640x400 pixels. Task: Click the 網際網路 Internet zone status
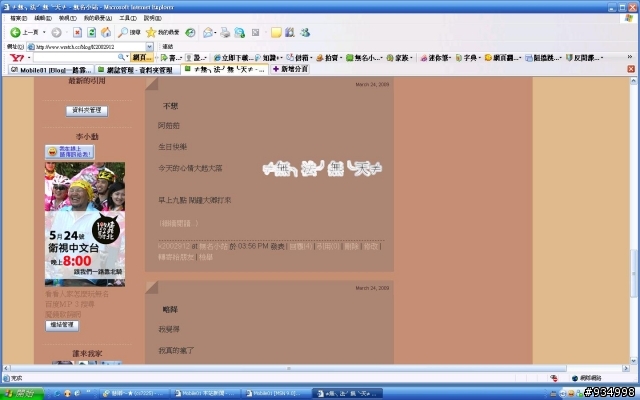click(x=587, y=378)
